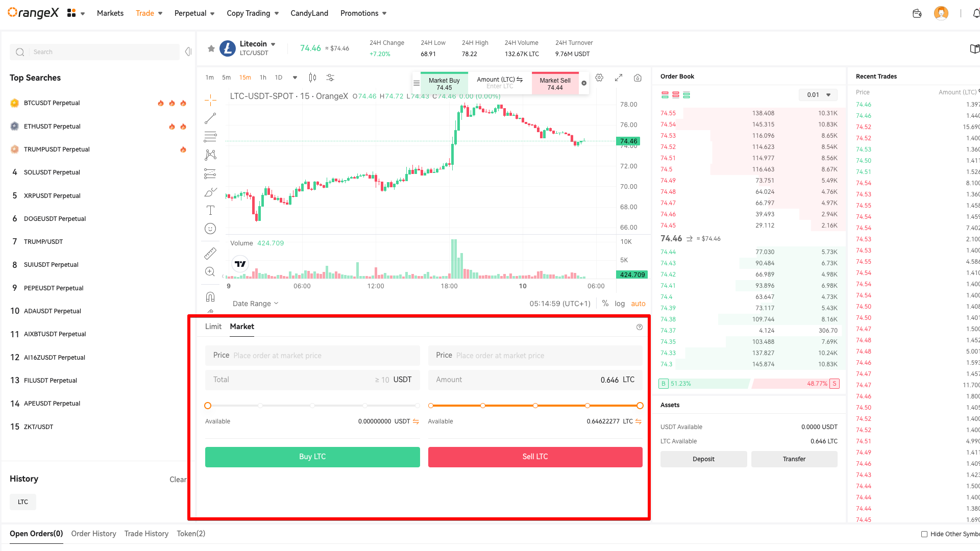
Task: Open the Order History tab
Action: coord(93,534)
